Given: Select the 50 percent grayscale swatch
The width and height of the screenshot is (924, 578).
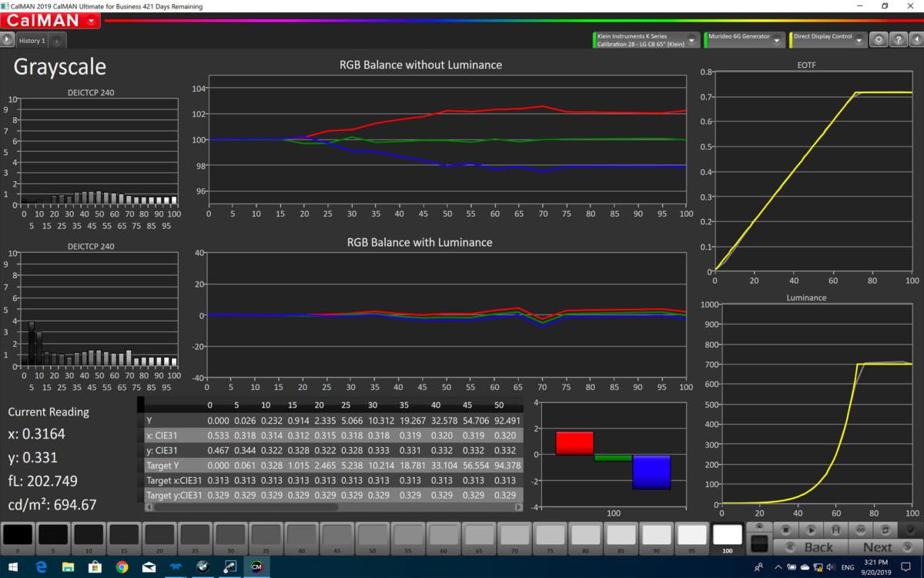Looking at the screenshot, I should (372, 538).
